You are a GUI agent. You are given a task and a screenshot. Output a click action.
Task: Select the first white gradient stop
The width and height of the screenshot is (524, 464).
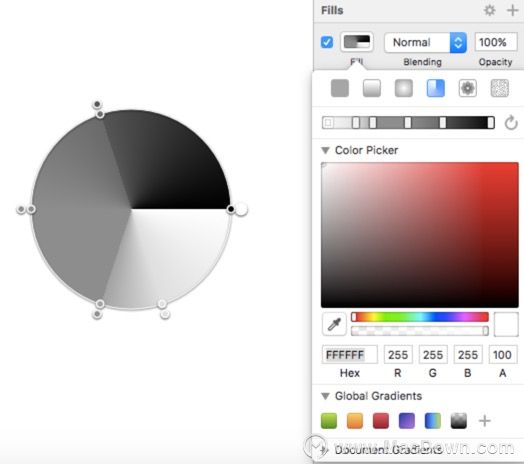coord(328,123)
